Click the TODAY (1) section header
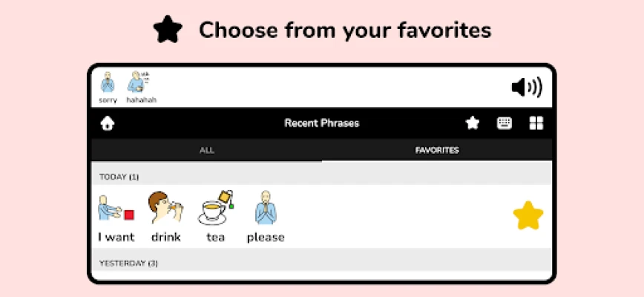The image size is (644, 297). pos(321,177)
